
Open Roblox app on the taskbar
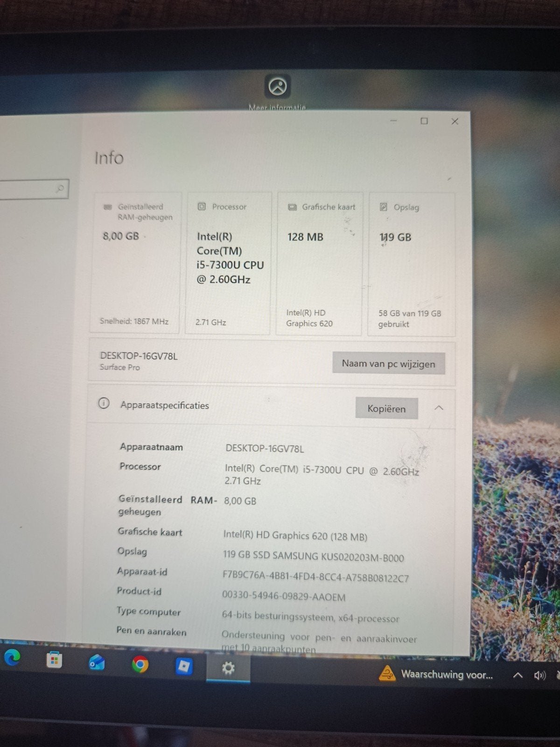tap(184, 666)
